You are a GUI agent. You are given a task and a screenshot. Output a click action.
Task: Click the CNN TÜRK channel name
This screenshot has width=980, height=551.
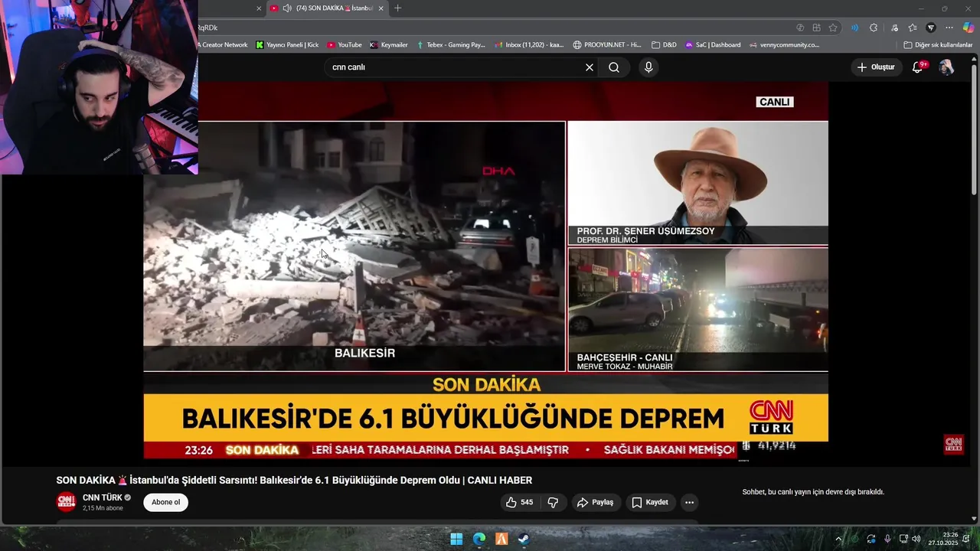click(x=103, y=497)
